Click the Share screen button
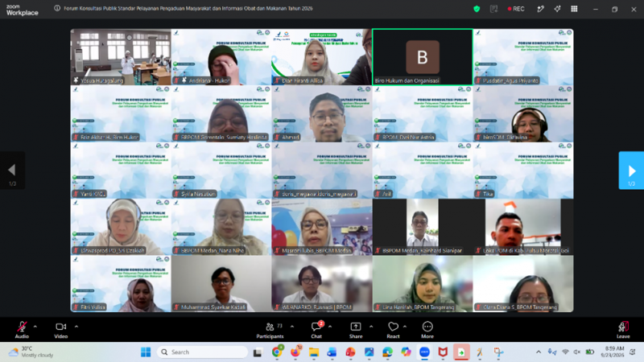The image size is (644, 362). pyautogui.click(x=356, y=330)
